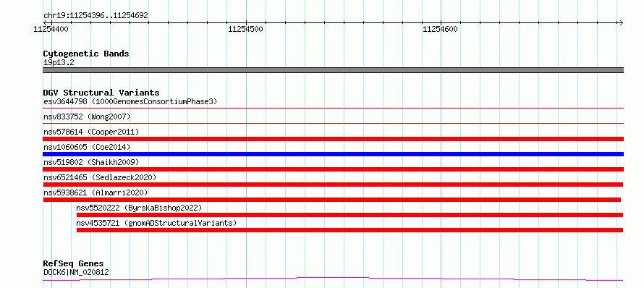The height and width of the screenshot is (288, 644).
Task: Select the magenta DOCK6 gene line
Action: coord(333,279)
